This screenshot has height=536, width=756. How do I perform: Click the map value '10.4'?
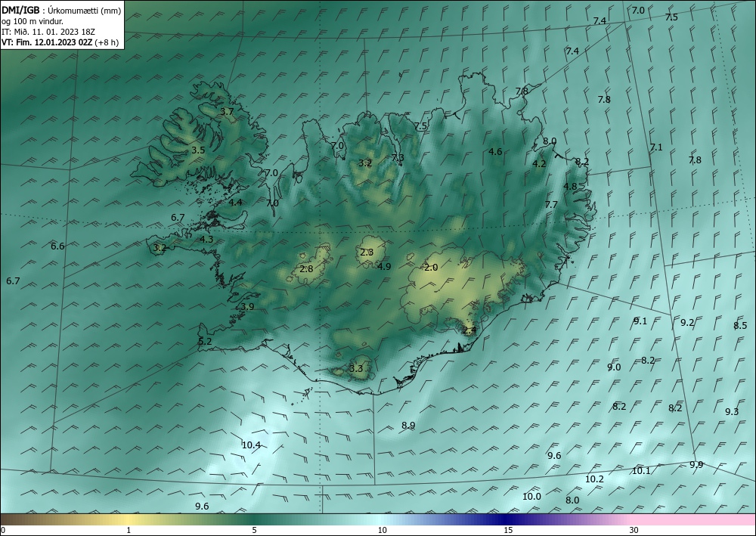251,445
